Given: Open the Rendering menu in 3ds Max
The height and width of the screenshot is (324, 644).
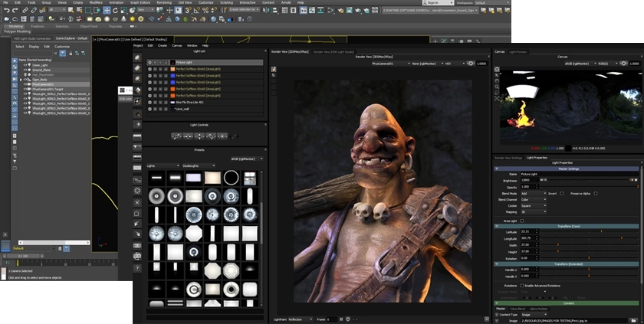Looking at the screenshot, I should pos(164,2).
